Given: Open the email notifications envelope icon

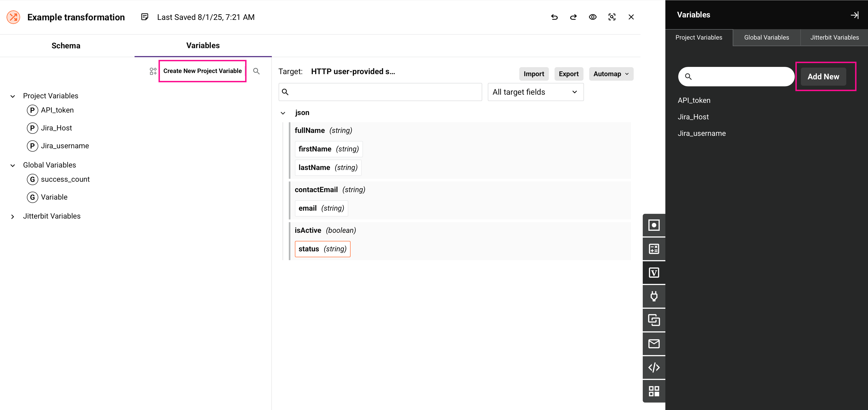Looking at the screenshot, I should [x=654, y=344].
